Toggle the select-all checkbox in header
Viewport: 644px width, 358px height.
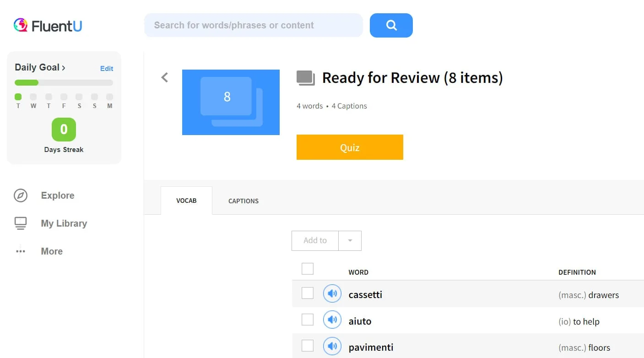coord(308,269)
